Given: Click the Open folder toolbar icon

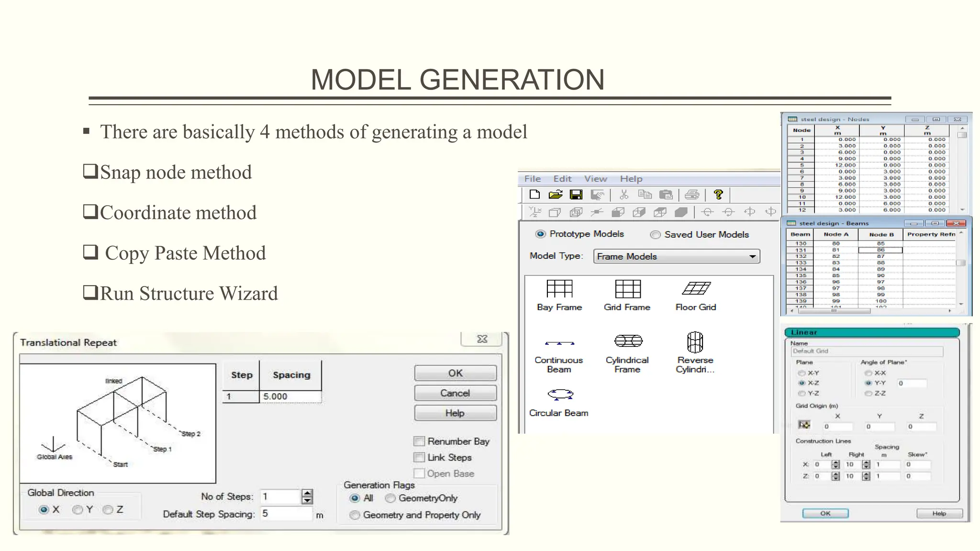Looking at the screenshot, I should 555,195.
